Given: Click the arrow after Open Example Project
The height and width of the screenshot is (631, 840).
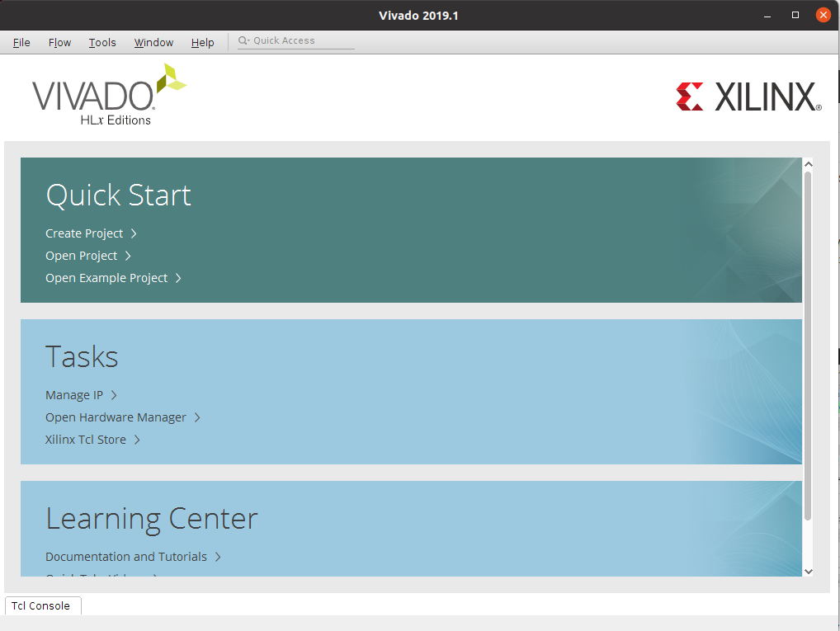Looking at the screenshot, I should tap(178, 278).
